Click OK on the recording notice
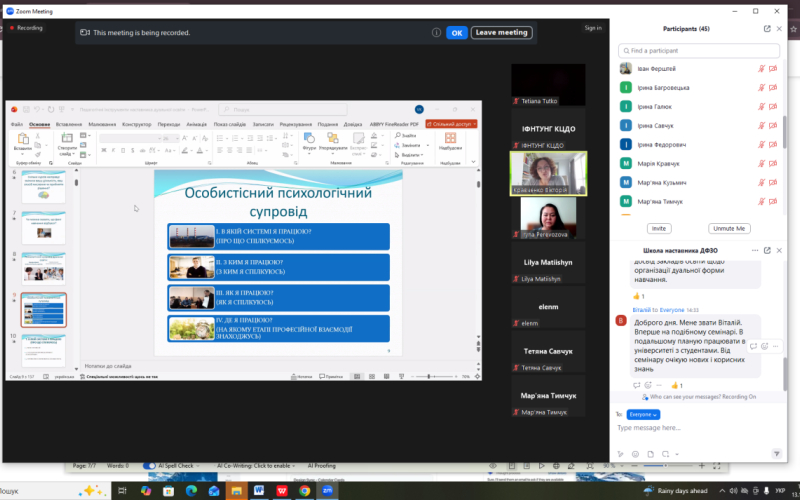Image resolution: width=800 pixels, height=500 pixels. click(457, 33)
